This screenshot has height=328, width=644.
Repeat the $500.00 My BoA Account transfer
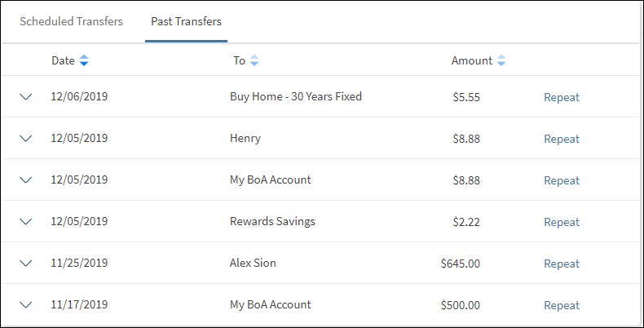point(562,305)
